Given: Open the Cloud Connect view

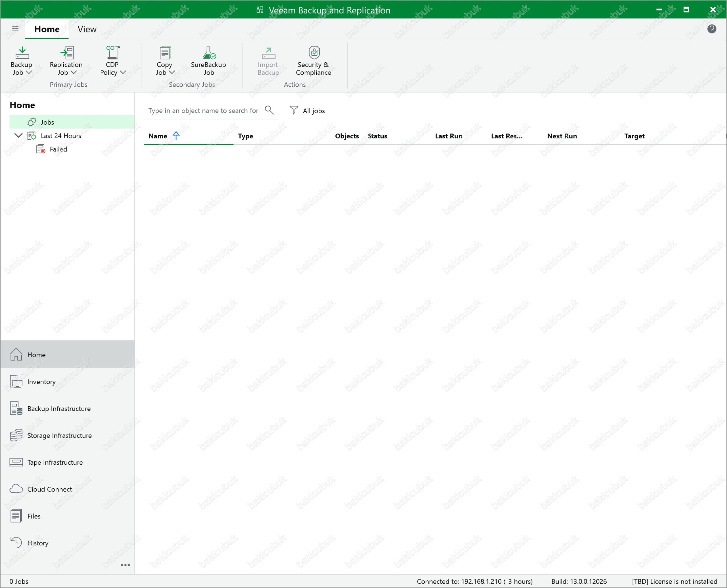Looking at the screenshot, I should tap(67, 489).
